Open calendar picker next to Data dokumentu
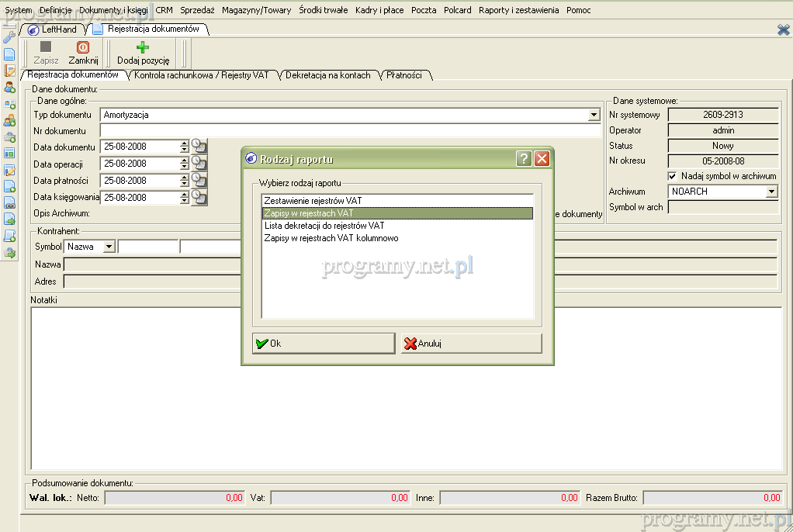This screenshot has height=532, width=793. pyautogui.click(x=199, y=146)
